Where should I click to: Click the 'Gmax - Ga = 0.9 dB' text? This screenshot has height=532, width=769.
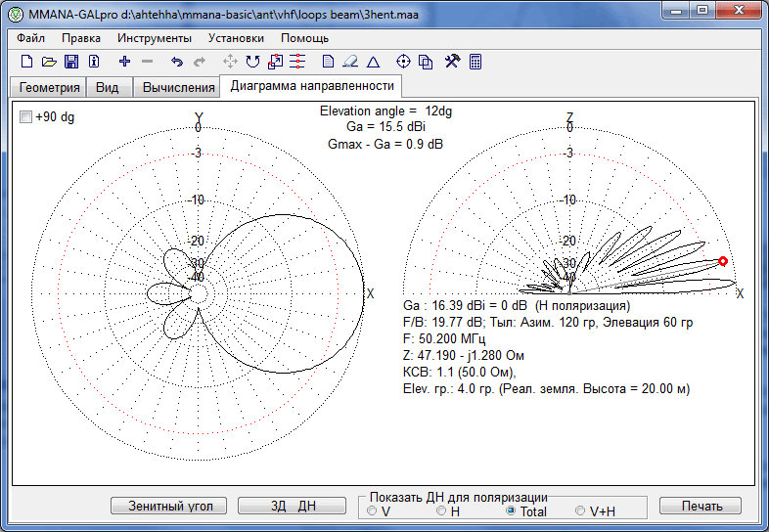(385, 144)
